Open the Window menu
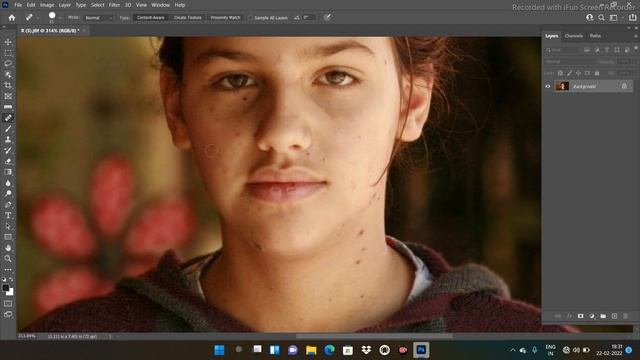Image resolution: width=640 pixels, height=360 pixels. 160,5
